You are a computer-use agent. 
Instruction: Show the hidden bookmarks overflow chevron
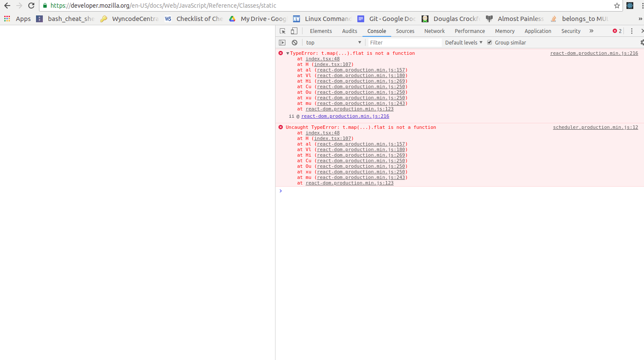coord(640,19)
